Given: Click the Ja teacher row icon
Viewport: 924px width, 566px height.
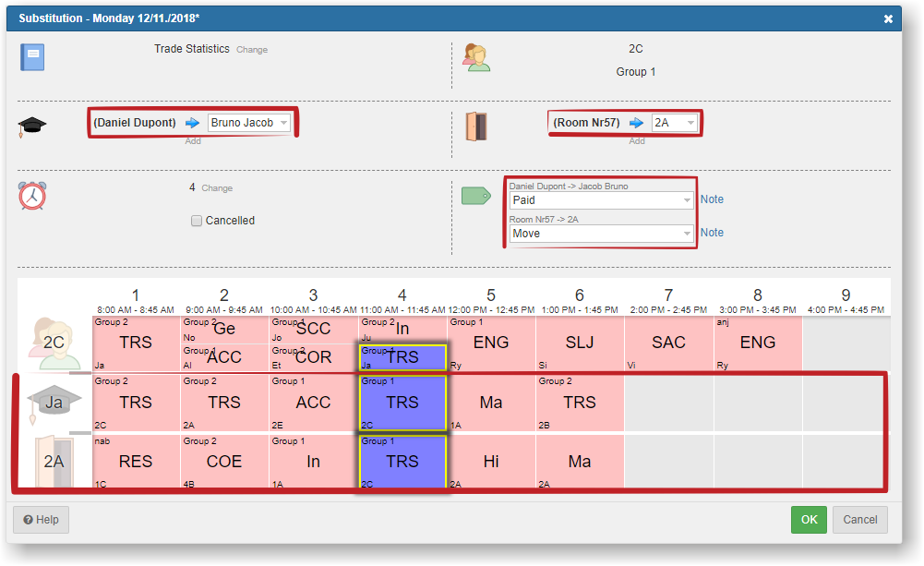Looking at the screenshot, I should pos(54,402).
